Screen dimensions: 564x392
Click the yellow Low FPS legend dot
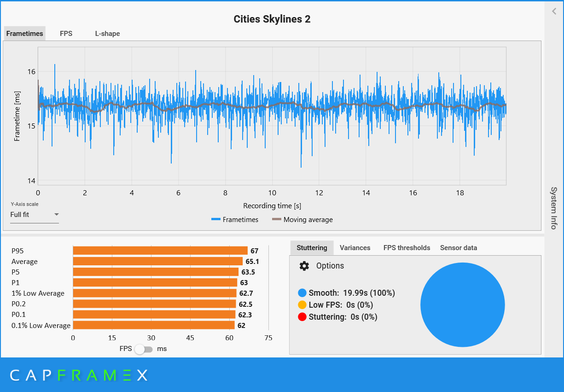pos(302,305)
